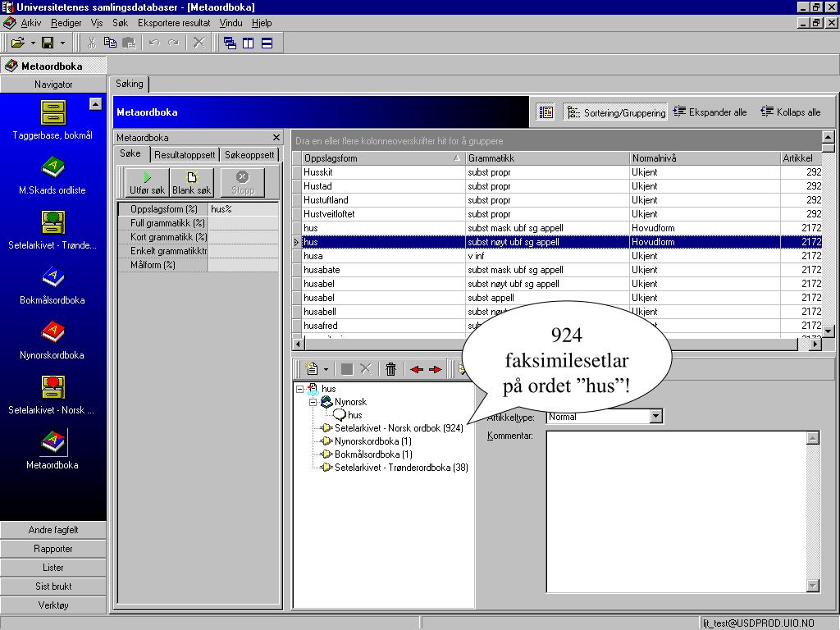Open the dropdown beside new item icon
This screenshot has height=630, width=840.
tap(326, 369)
